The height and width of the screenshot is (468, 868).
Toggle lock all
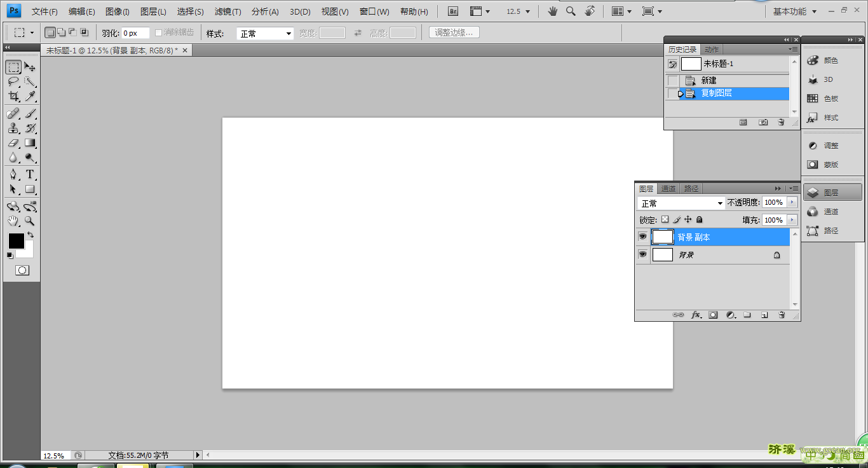700,219
